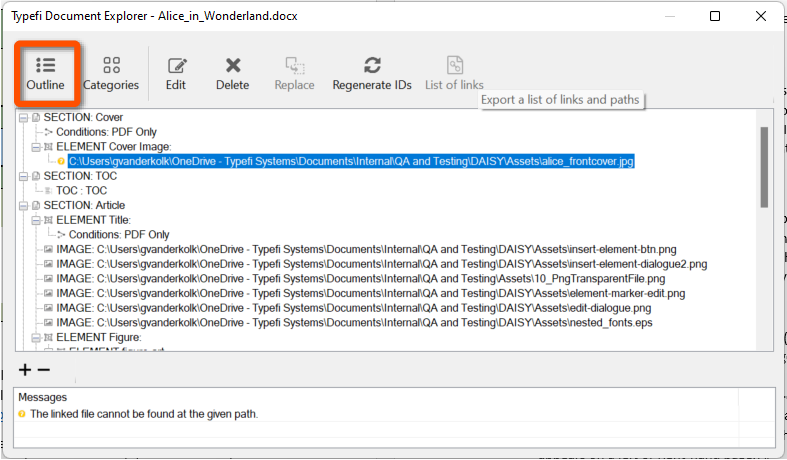Collapse all nodes with minus button
Viewport: 787px width, 460px height.
(44, 370)
